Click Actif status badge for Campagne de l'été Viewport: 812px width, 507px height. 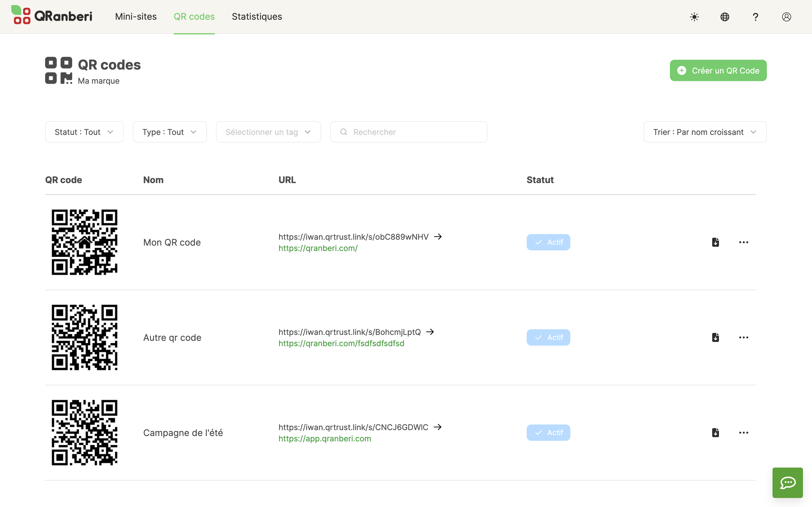[x=548, y=433]
